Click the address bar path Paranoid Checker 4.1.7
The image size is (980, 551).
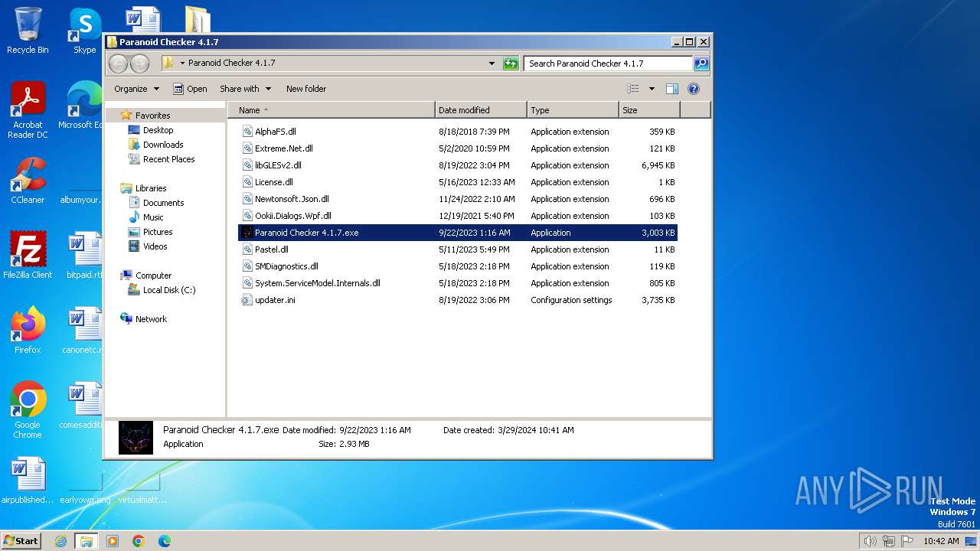[x=231, y=64]
